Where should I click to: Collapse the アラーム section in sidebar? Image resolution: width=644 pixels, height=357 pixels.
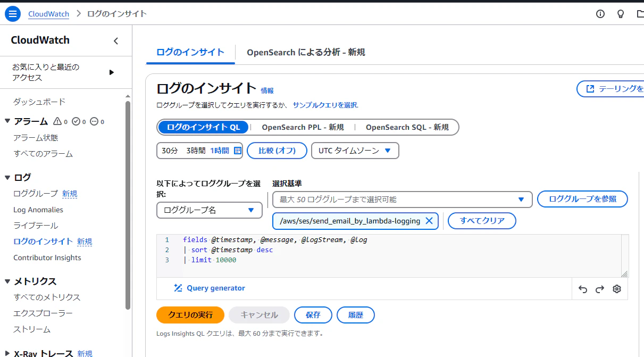click(x=7, y=121)
